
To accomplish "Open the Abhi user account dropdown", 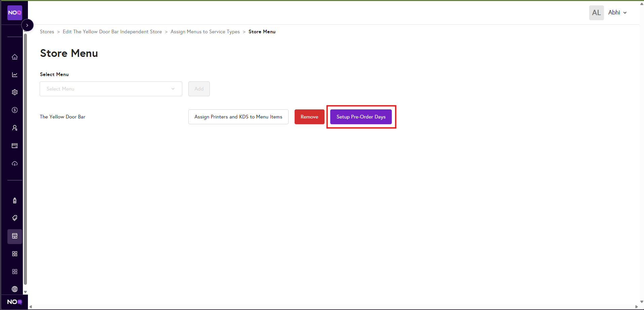I will (617, 13).
